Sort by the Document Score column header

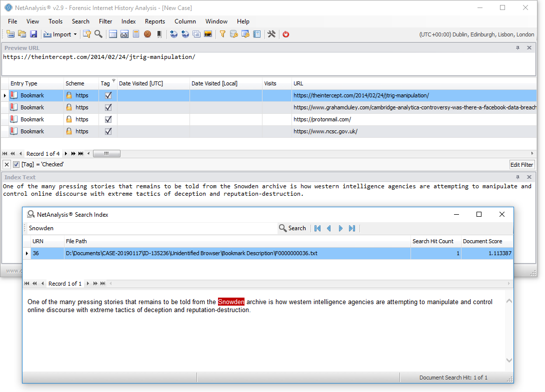coord(486,241)
